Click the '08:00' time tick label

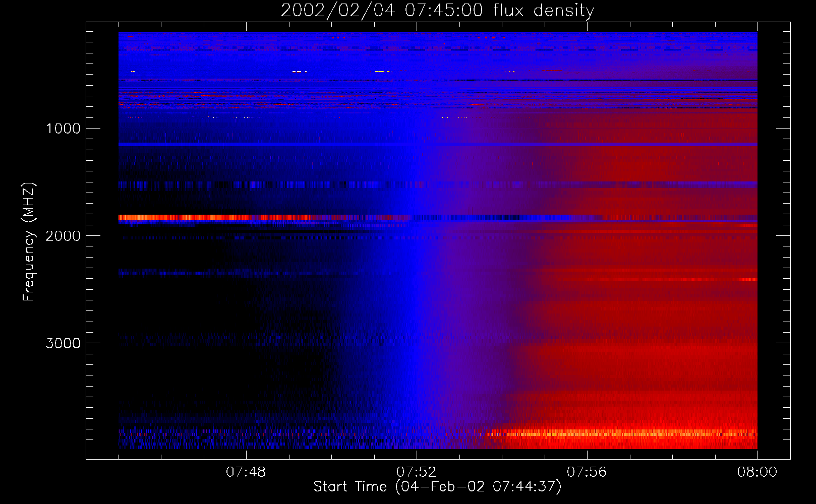click(x=757, y=472)
